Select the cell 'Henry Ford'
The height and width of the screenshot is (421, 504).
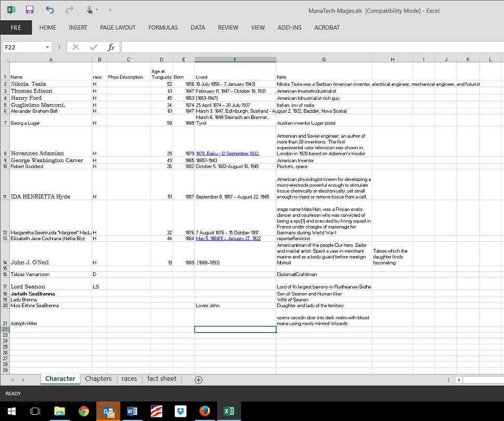pos(51,98)
